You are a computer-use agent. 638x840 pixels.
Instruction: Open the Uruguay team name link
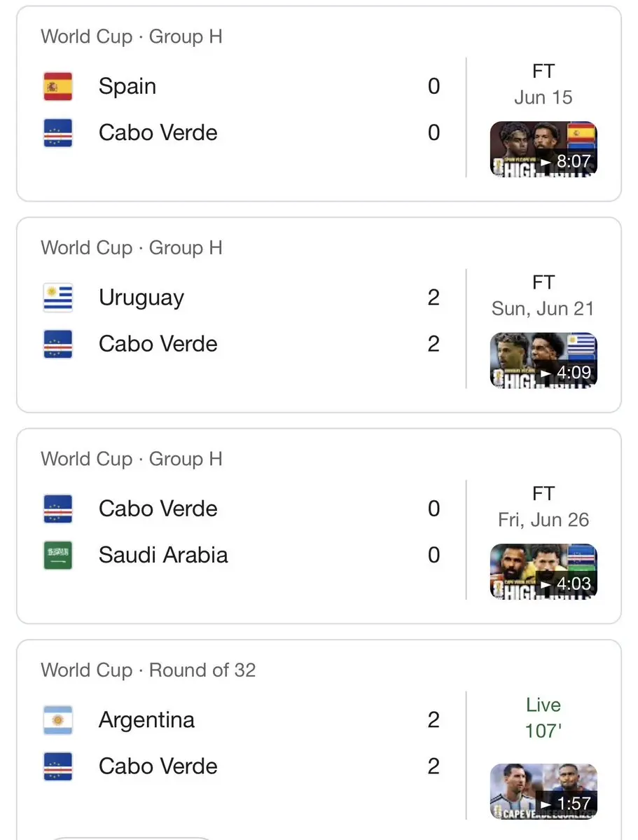point(141,298)
